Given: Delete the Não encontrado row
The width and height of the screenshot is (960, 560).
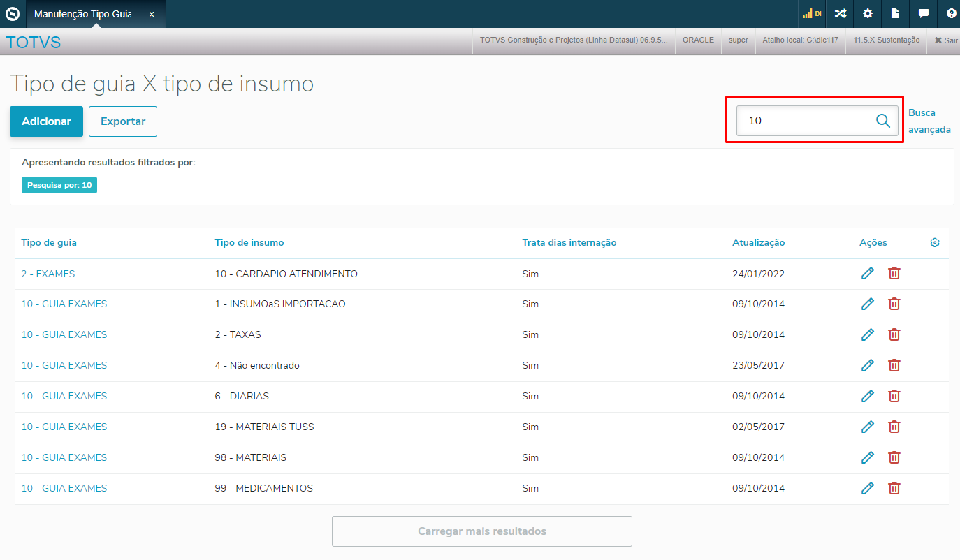Looking at the screenshot, I should 894,365.
